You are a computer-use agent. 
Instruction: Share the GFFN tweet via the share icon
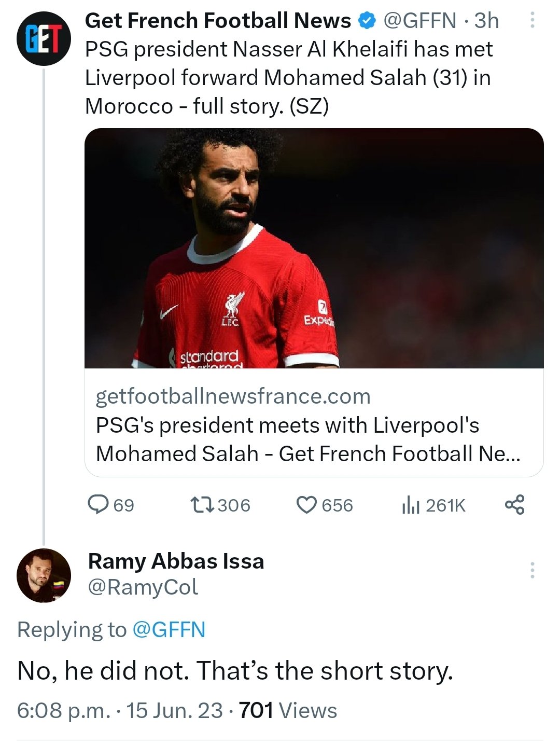point(514,504)
